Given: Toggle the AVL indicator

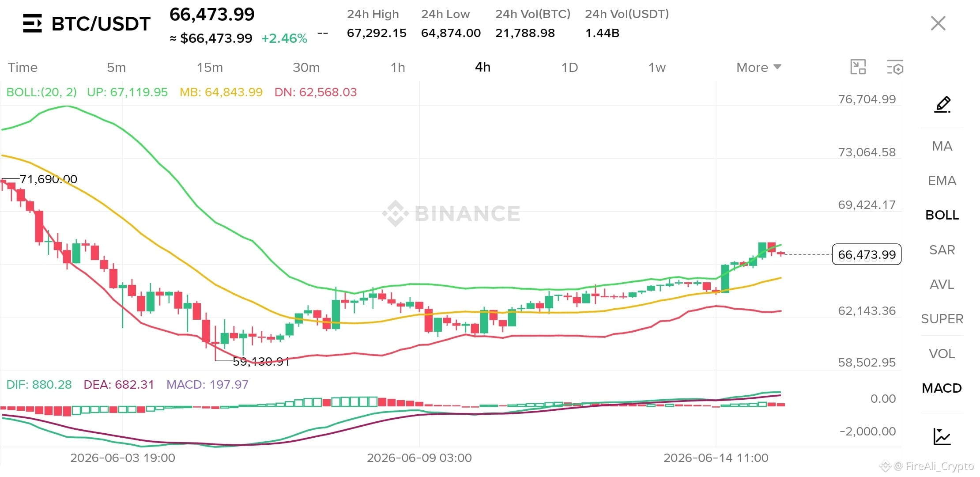Looking at the screenshot, I should [x=942, y=284].
